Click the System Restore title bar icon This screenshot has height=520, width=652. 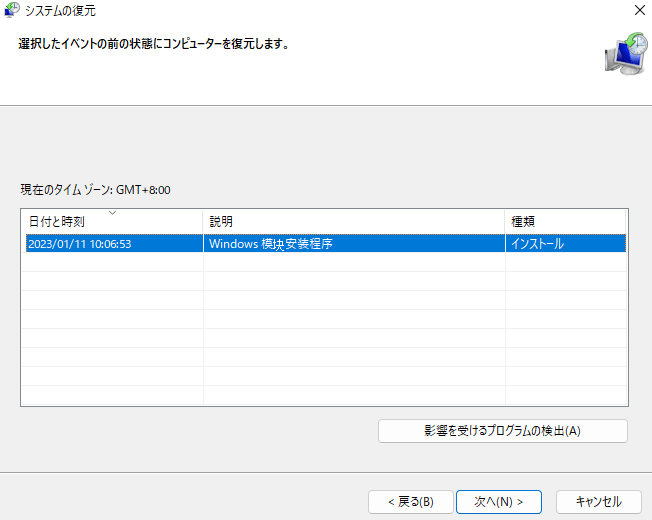pyautogui.click(x=12, y=10)
